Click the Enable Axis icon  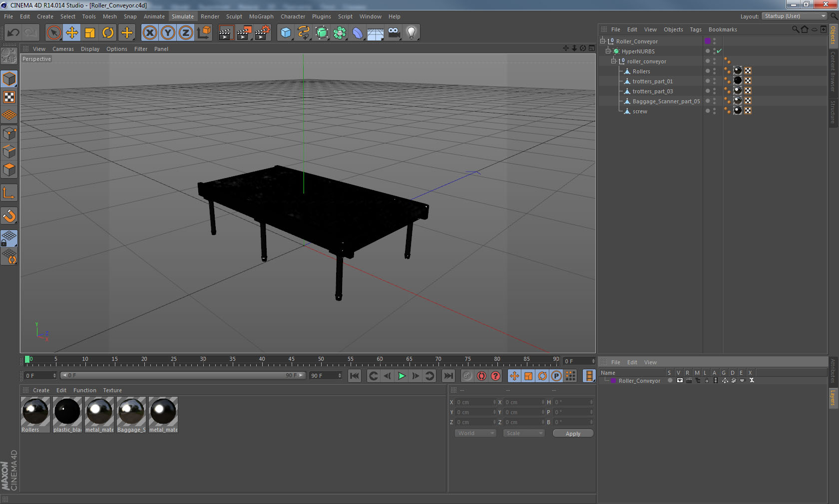9,193
